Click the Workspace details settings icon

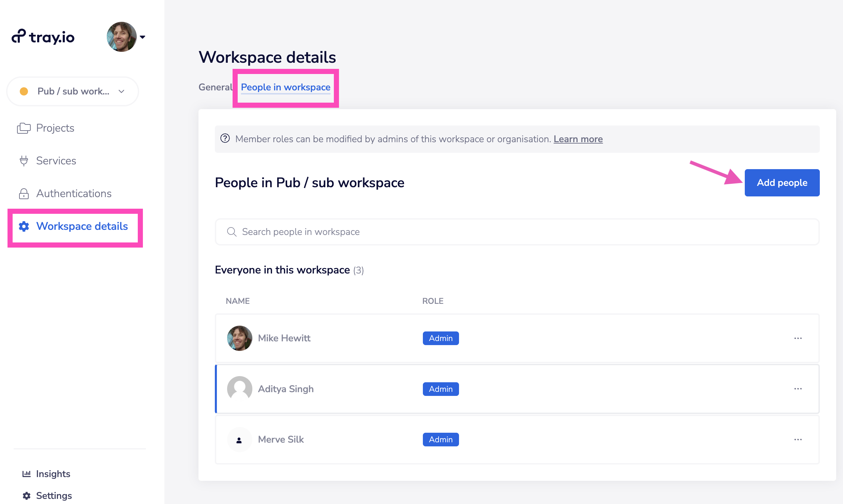click(23, 226)
